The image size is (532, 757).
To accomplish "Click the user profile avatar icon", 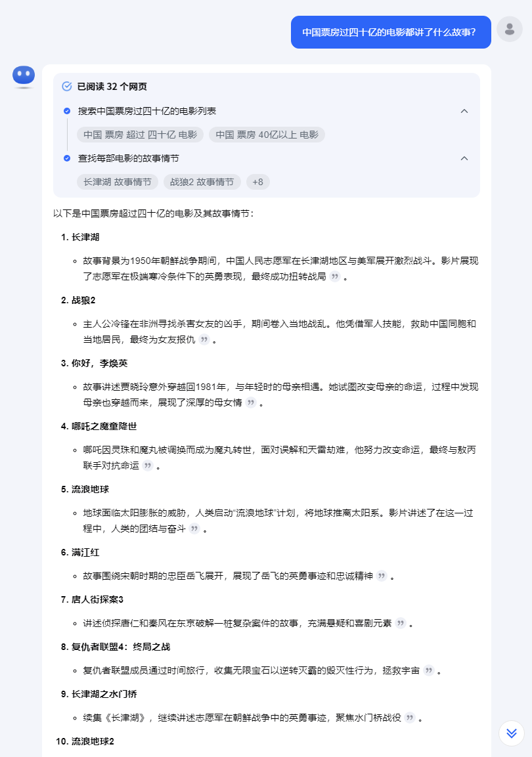I will coord(509,29).
